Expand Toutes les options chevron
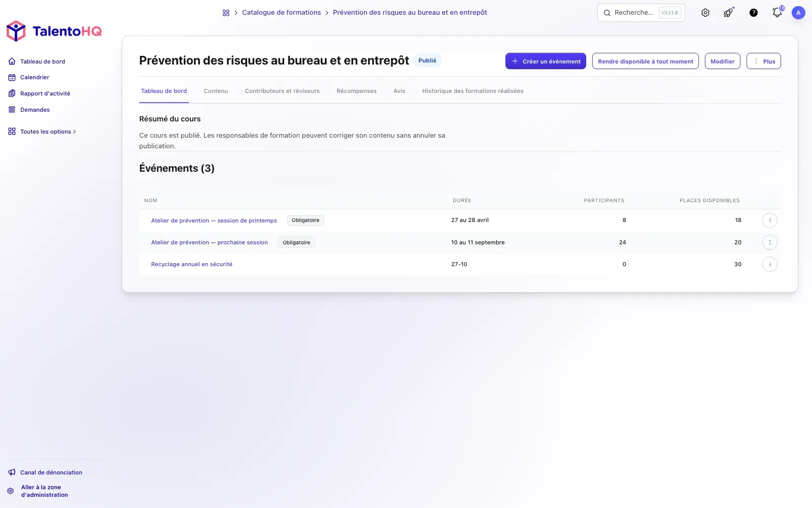This screenshot has width=812, height=508. click(75, 132)
